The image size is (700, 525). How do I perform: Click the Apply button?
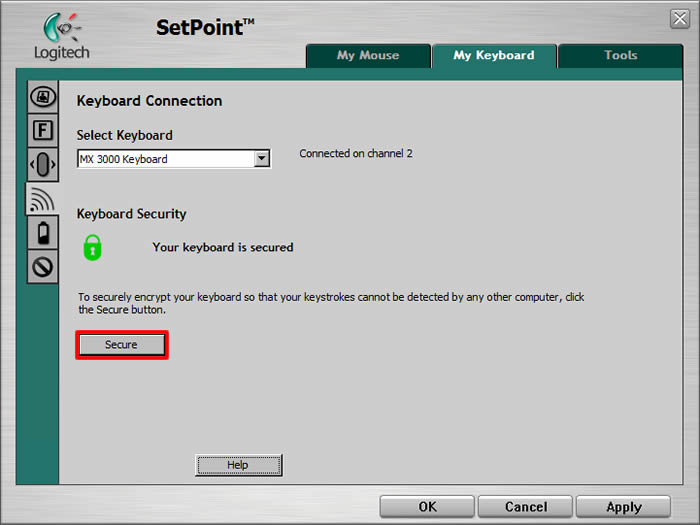tap(624, 507)
